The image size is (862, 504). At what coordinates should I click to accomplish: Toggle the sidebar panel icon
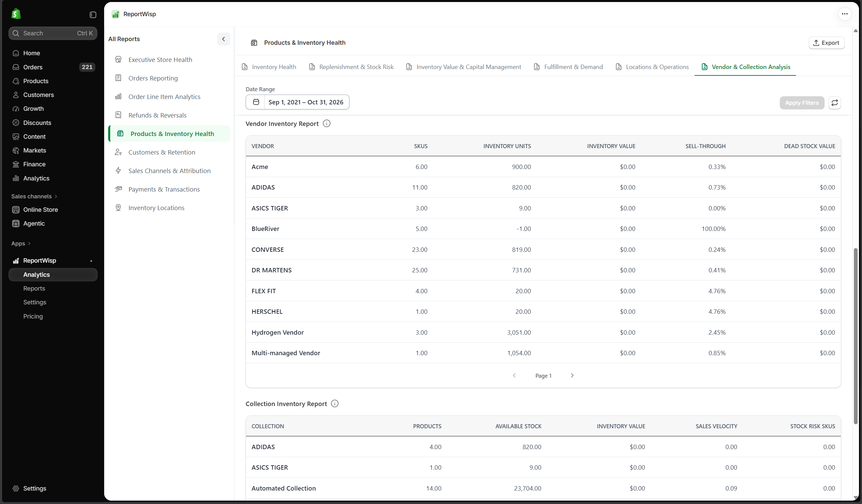93,15
